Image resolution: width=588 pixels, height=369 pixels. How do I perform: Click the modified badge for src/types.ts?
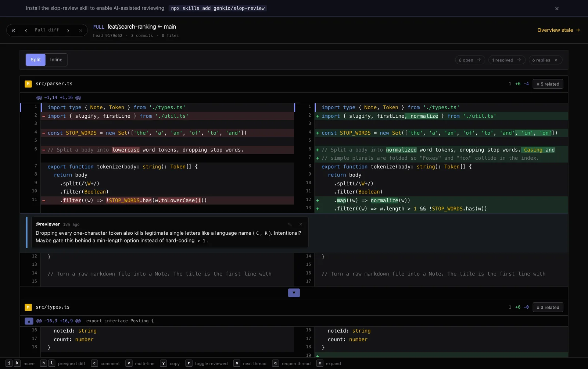pos(28,307)
